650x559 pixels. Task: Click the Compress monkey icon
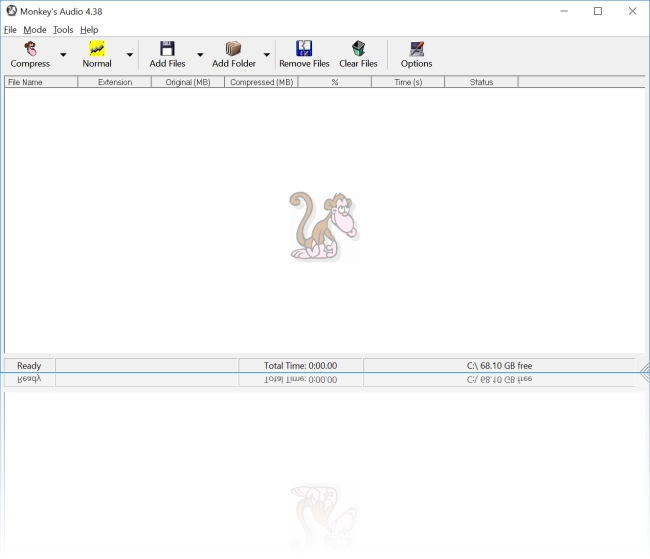(30, 49)
